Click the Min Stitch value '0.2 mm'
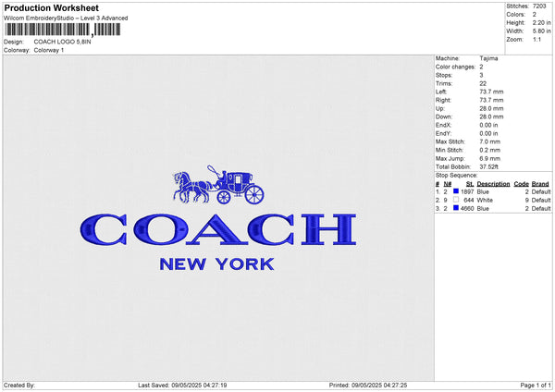The image size is (555, 392). (490, 150)
